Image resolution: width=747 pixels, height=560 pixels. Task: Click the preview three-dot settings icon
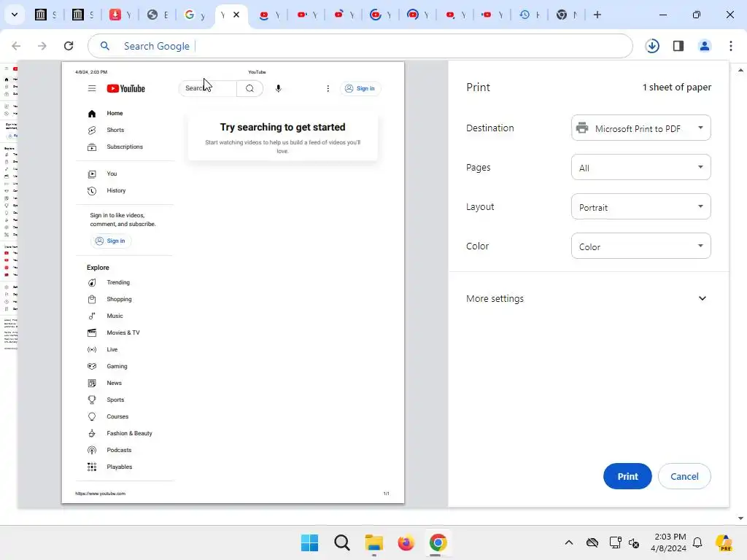pyautogui.click(x=328, y=88)
